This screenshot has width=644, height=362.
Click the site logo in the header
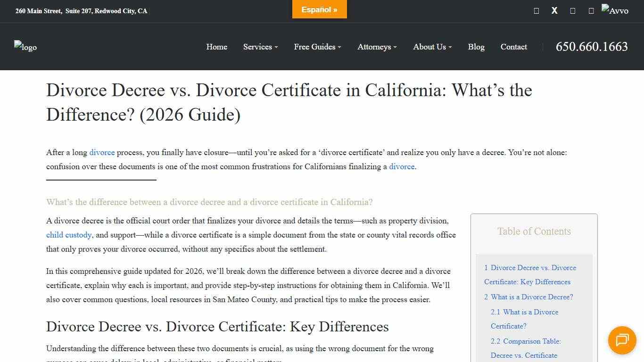click(x=25, y=47)
